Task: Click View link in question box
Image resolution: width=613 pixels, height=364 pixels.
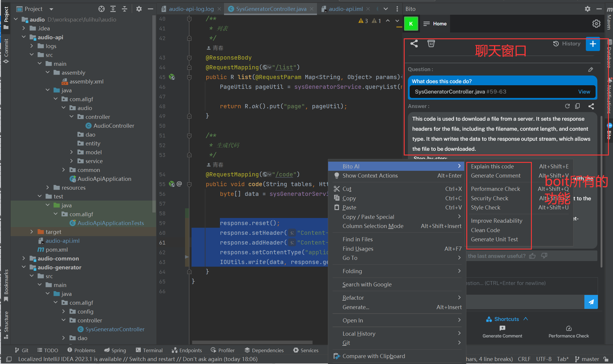Action: 584,92
